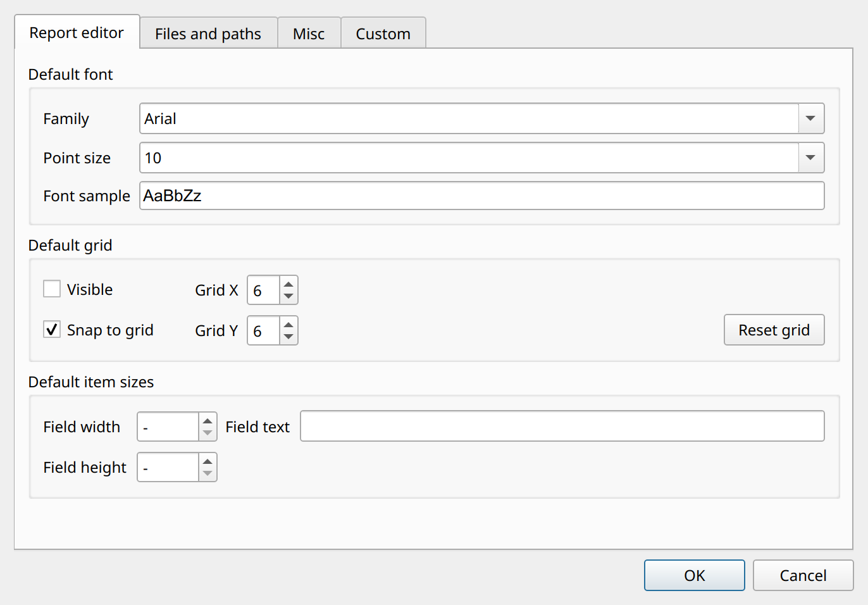Click the Font sample text field
Viewport: 868px width, 605px height.
(481, 196)
